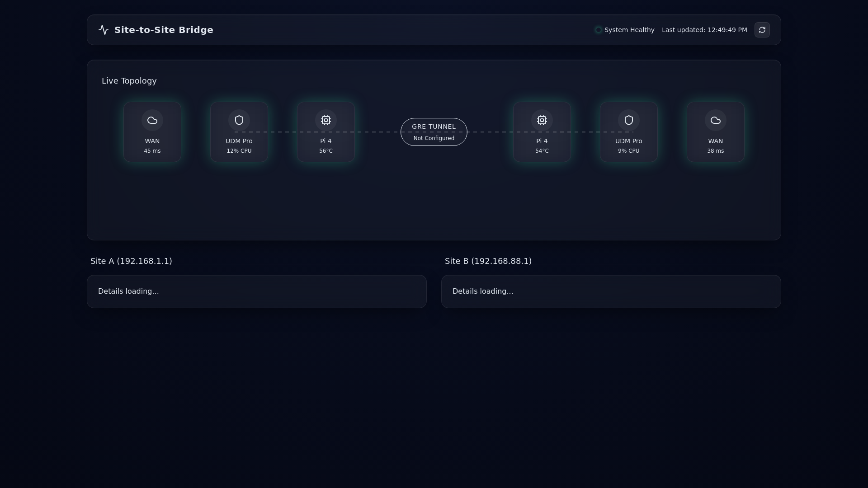Click the '38 ms' latency value
Screen dimensions: 868x488
tap(716, 151)
